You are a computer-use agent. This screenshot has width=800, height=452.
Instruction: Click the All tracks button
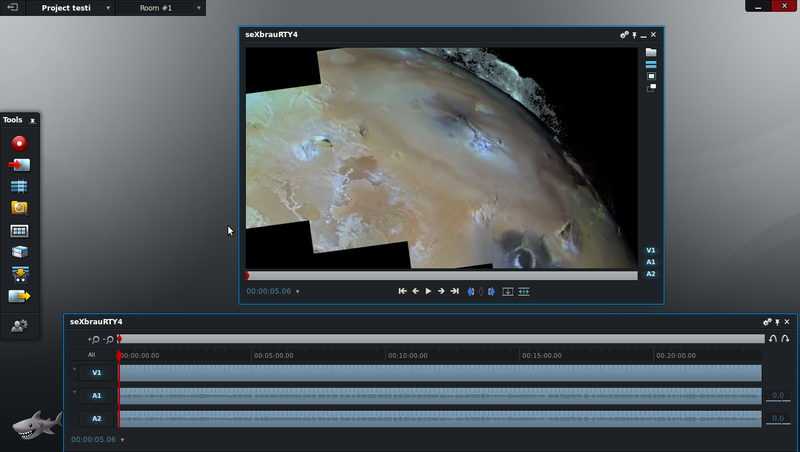(x=91, y=354)
